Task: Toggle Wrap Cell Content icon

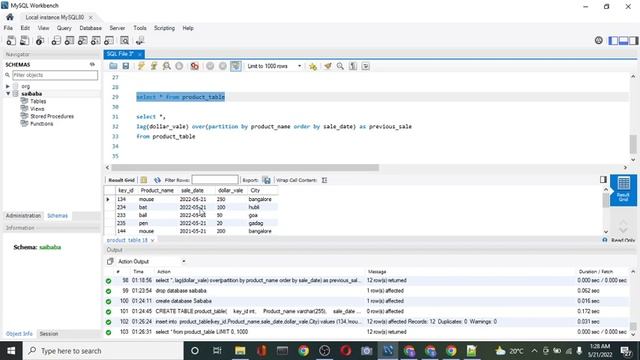Action: pos(324,180)
